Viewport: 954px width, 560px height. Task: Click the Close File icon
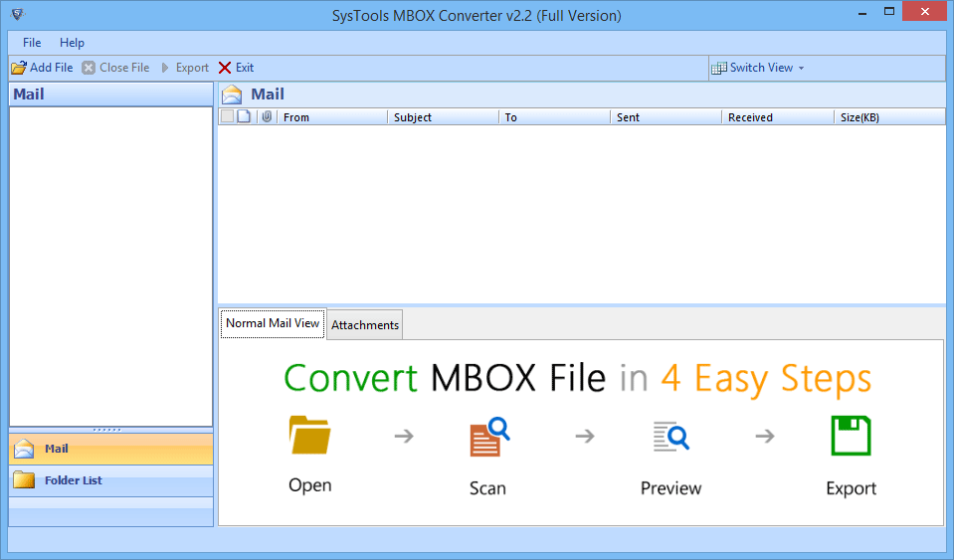point(89,68)
